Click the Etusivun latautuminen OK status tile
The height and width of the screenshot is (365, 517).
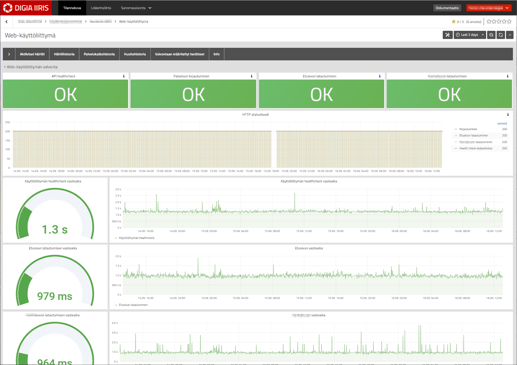click(321, 94)
